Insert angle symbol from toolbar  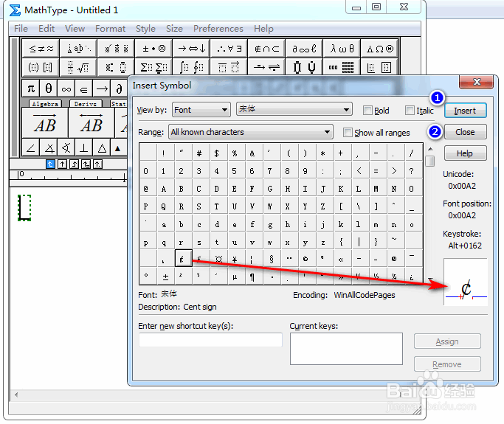(31, 147)
